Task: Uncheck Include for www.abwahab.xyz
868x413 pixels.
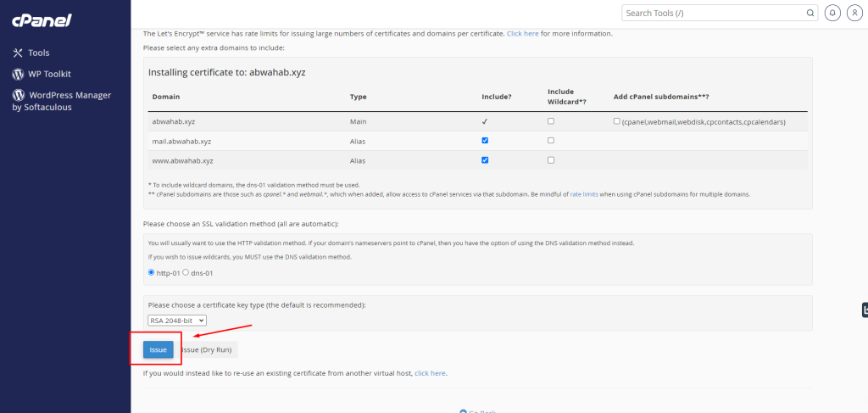Action: click(x=485, y=159)
